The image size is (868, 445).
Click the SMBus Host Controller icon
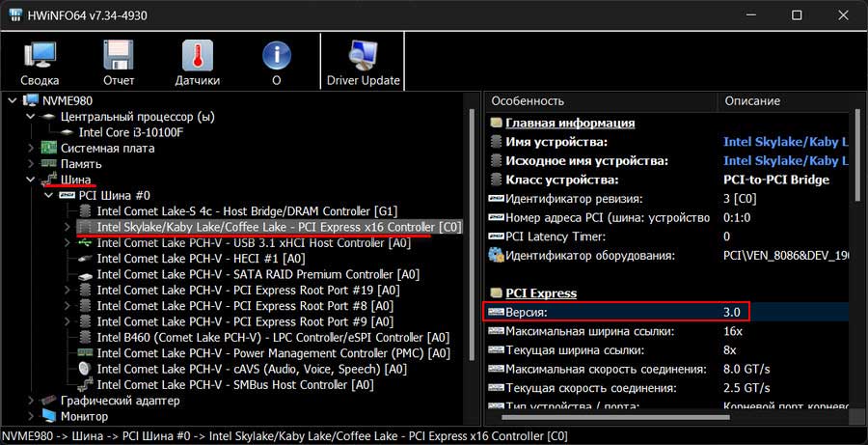(x=85, y=384)
